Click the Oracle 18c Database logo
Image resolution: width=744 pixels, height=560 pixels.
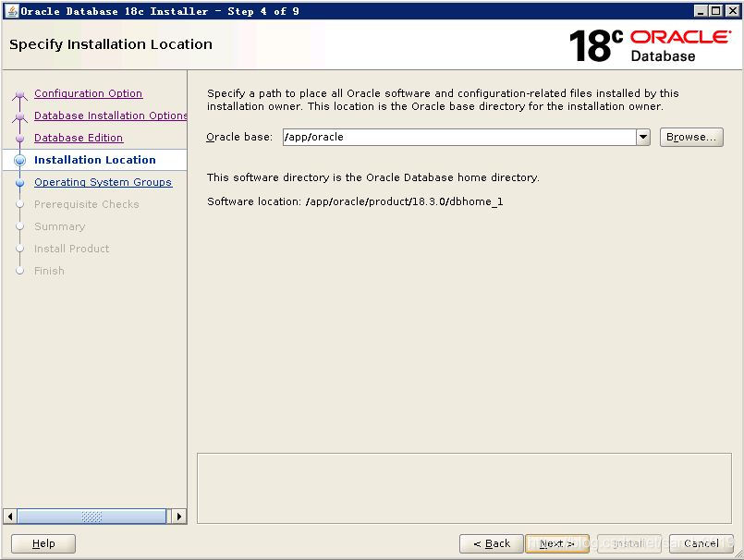click(650, 46)
